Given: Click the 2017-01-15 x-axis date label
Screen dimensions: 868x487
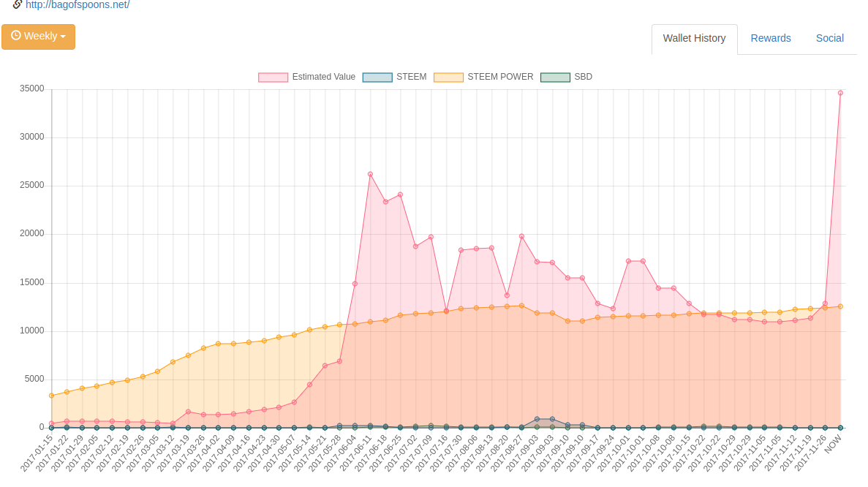Looking at the screenshot, I should pos(37,453).
